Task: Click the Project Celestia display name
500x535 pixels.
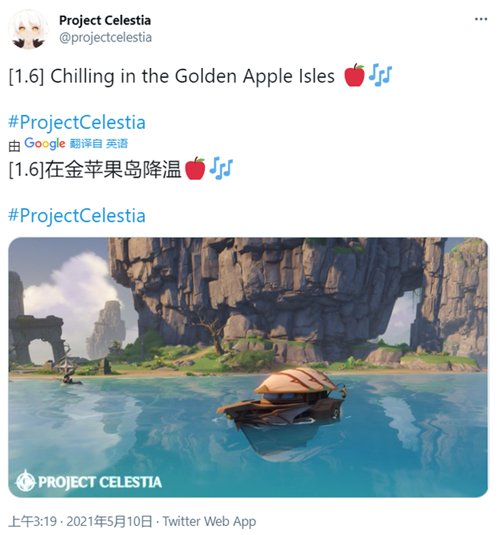Action: (105, 20)
